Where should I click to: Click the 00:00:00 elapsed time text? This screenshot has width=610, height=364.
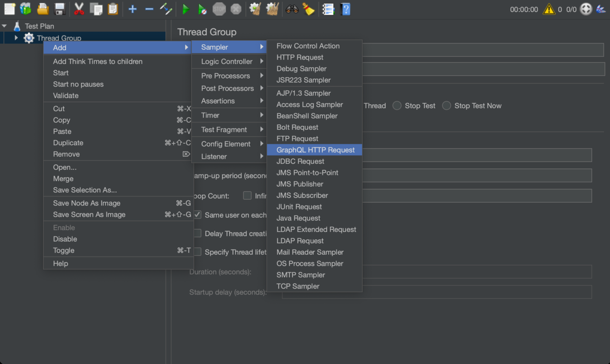(x=524, y=9)
